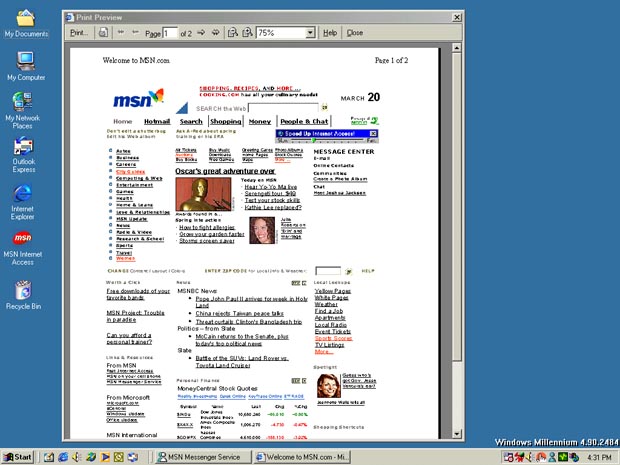Click the Windows Media Player quick launch icon

coord(105,457)
